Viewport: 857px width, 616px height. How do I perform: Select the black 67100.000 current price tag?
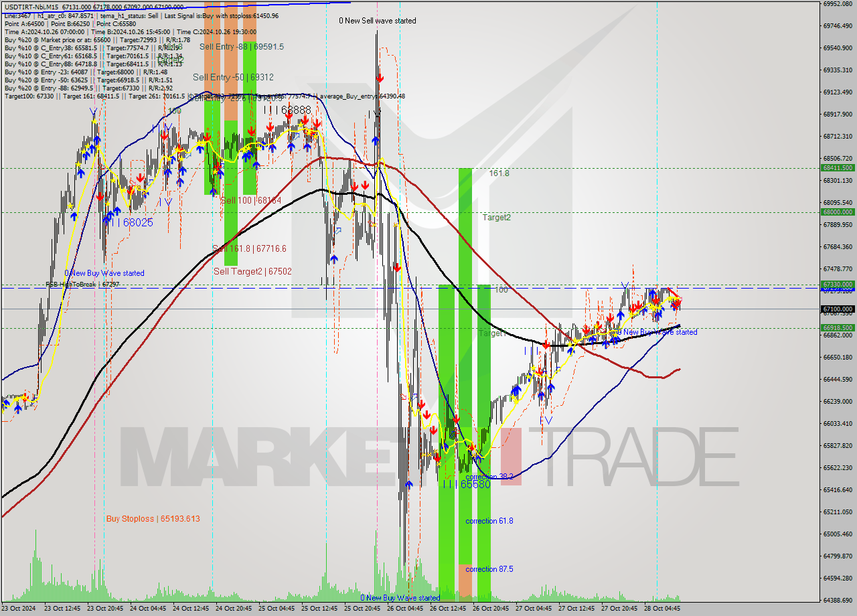click(x=837, y=309)
